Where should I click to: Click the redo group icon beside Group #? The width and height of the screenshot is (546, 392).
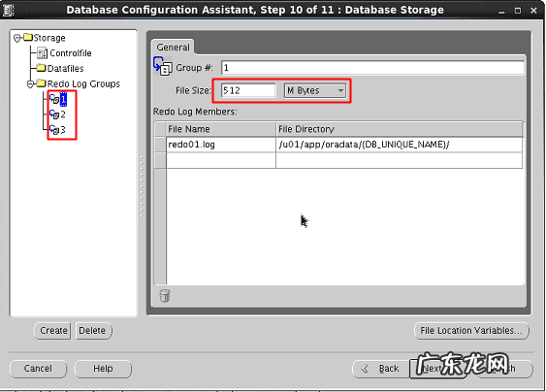tap(163, 66)
